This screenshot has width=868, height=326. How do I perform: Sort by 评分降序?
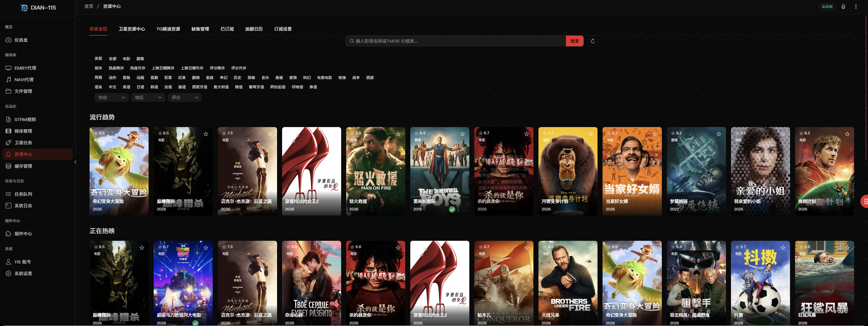pos(217,68)
